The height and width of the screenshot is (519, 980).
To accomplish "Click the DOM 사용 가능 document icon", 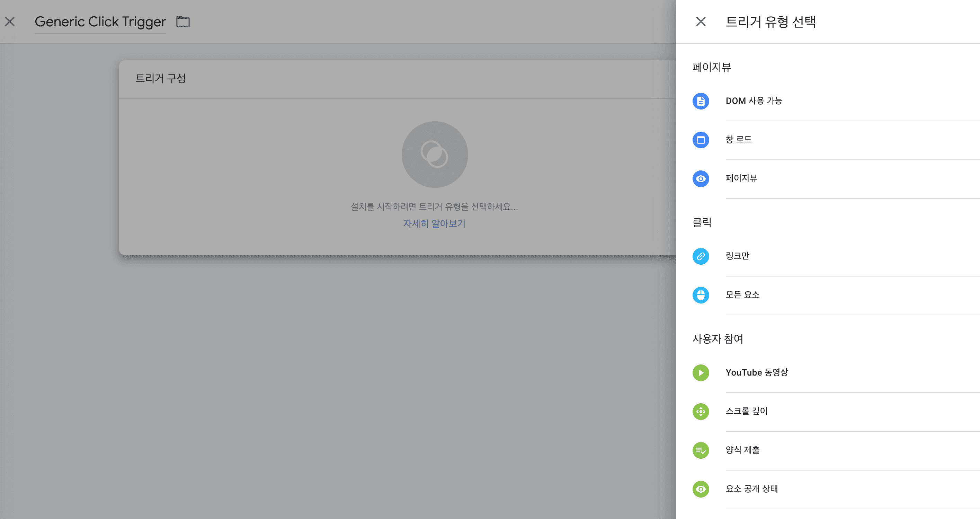I will click(701, 101).
